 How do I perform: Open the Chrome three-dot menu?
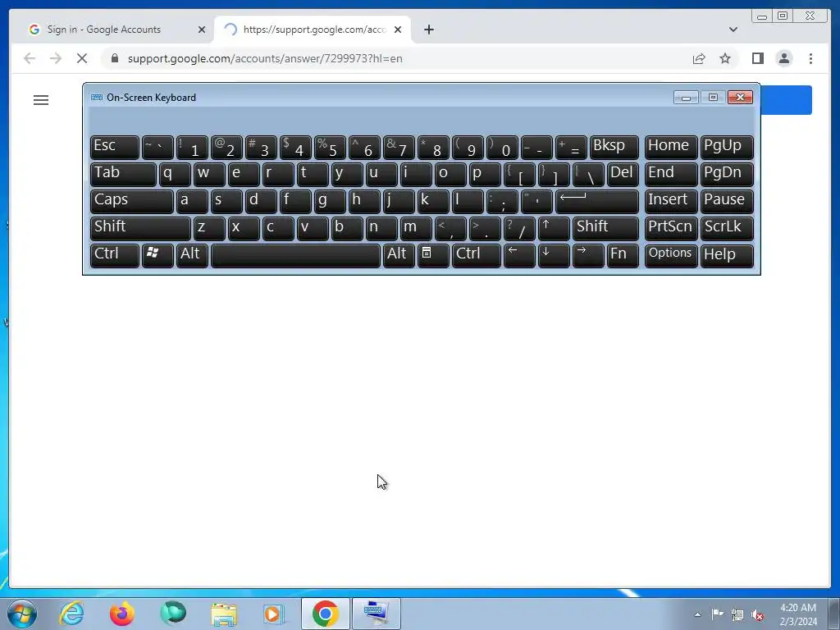point(810,58)
